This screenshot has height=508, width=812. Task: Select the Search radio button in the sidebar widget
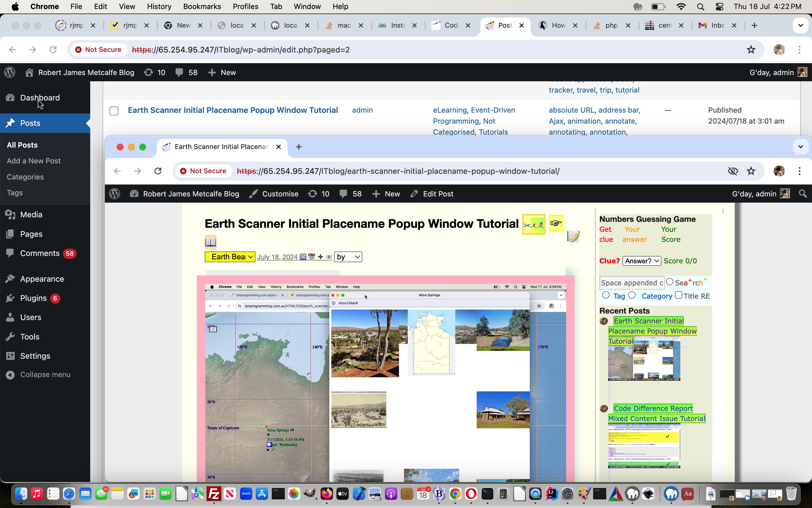(669, 282)
